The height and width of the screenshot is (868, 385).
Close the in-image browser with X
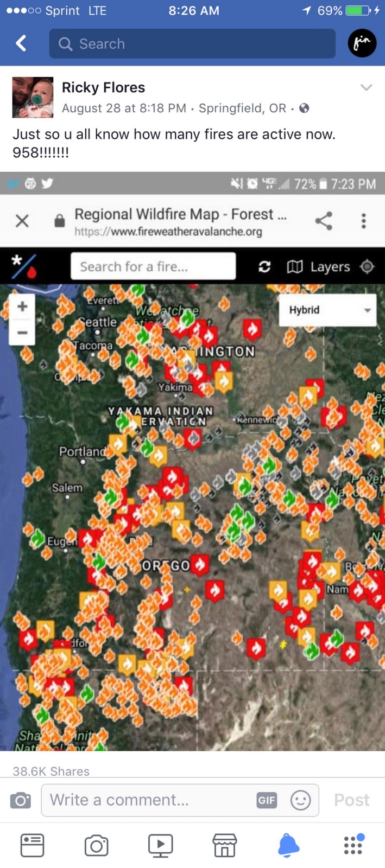(22, 221)
